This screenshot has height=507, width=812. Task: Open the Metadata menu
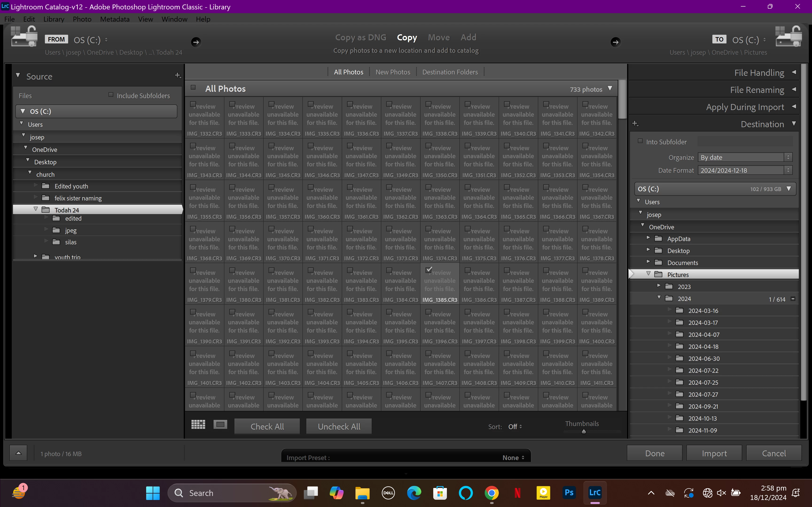click(114, 19)
